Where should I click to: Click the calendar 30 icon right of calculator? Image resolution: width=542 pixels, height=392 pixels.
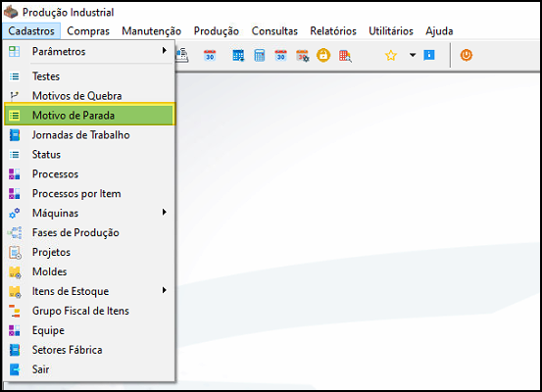(x=280, y=55)
